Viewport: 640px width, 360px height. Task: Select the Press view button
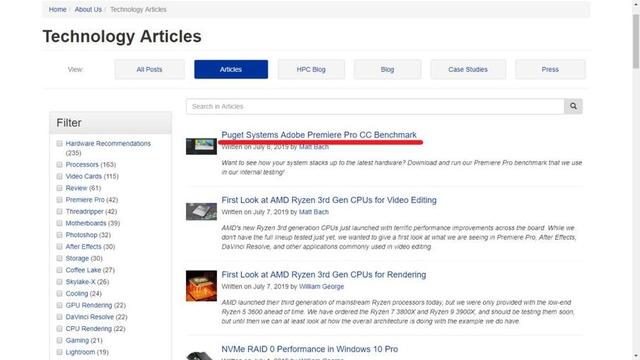tap(550, 69)
